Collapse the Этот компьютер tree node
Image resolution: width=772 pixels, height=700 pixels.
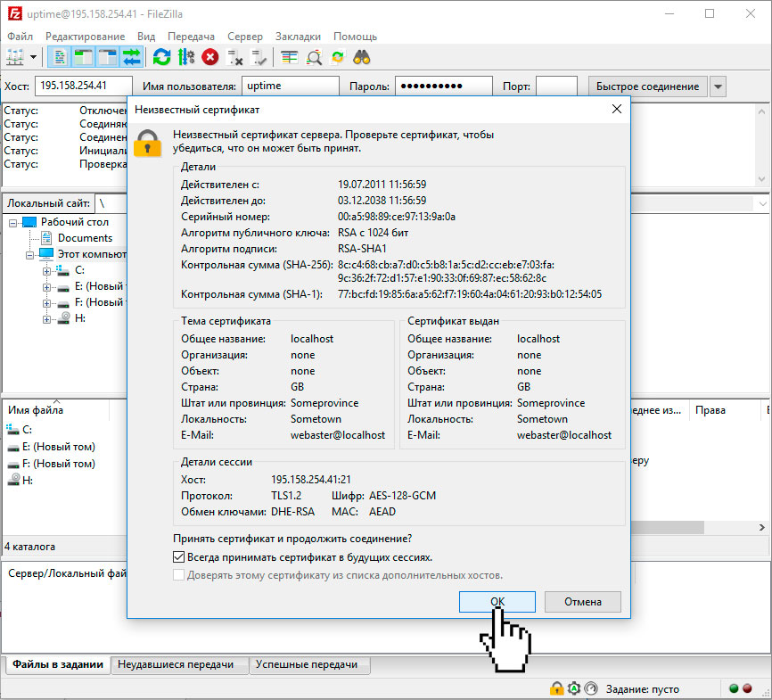[x=30, y=255]
